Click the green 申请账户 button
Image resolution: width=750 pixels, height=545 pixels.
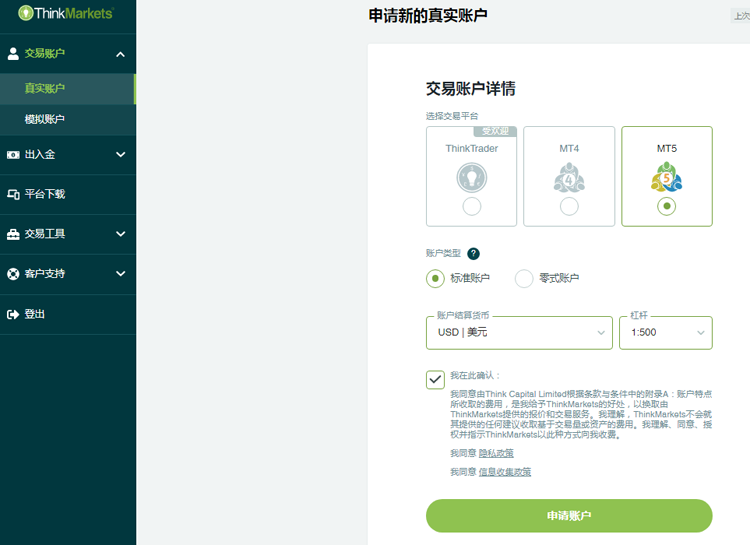(569, 516)
